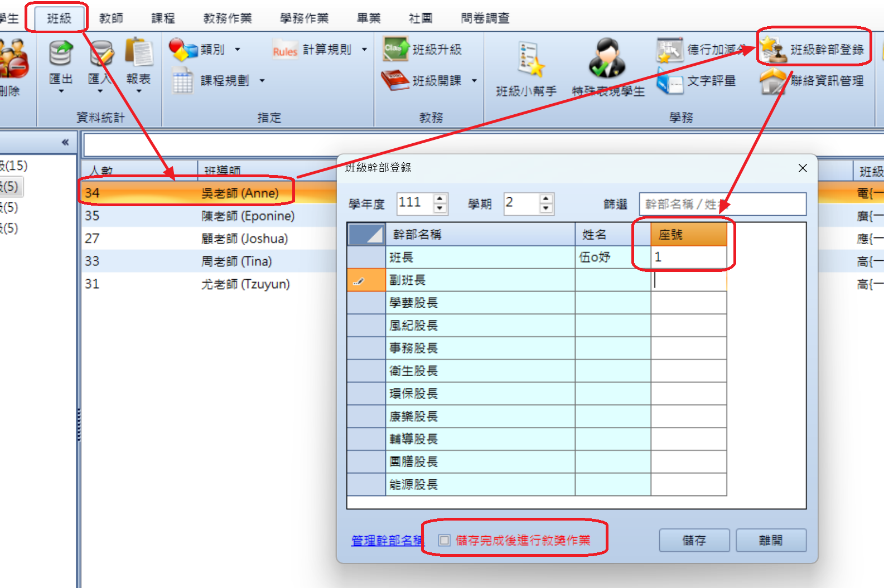
Task: Collapse the left panel with double chevron
Action: (x=65, y=142)
